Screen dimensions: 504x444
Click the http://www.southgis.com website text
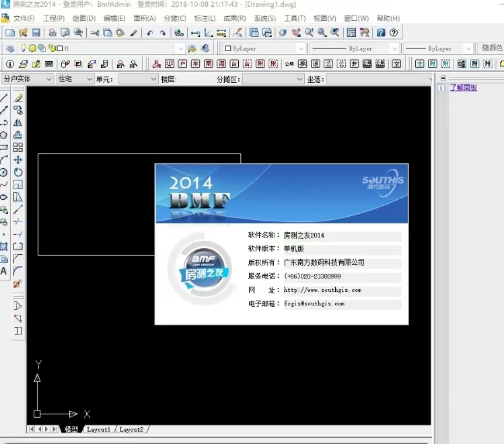(x=322, y=290)
